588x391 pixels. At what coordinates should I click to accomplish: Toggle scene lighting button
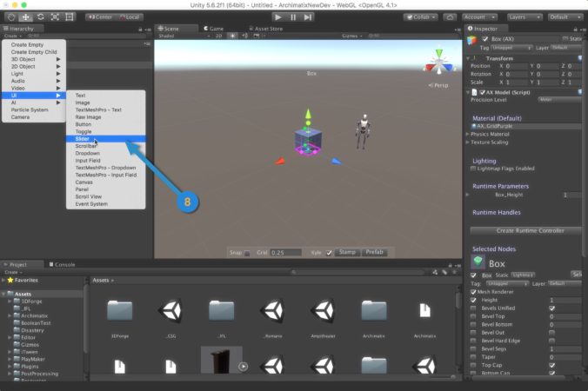pyautogui.click(x=232, y=36)
